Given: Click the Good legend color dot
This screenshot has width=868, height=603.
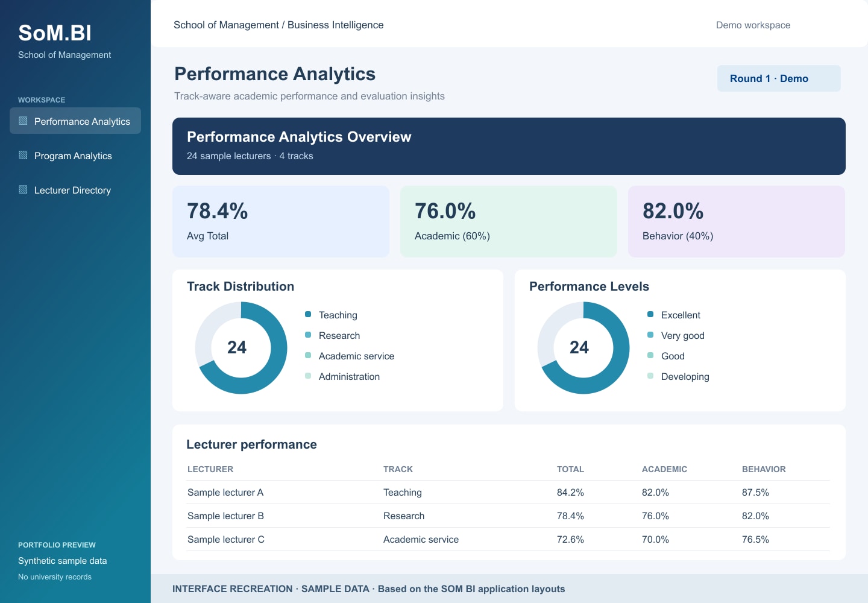Looking at the screenshot, I should [650, 355].
